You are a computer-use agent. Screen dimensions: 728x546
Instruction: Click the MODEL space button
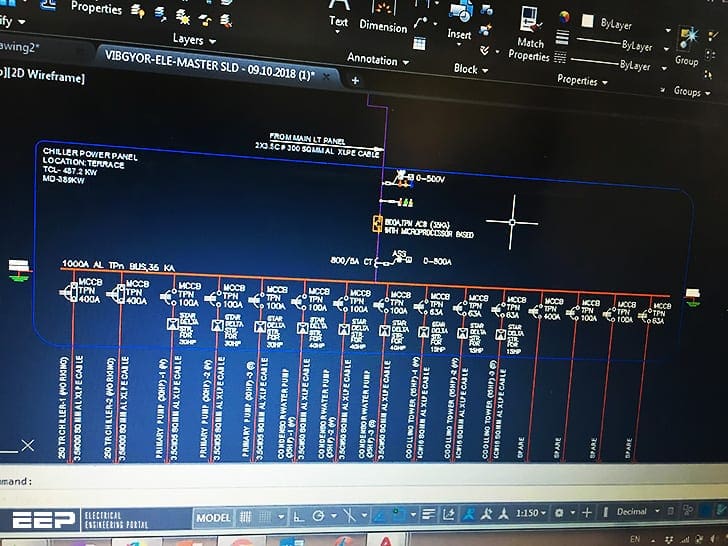tap(213, 518)
